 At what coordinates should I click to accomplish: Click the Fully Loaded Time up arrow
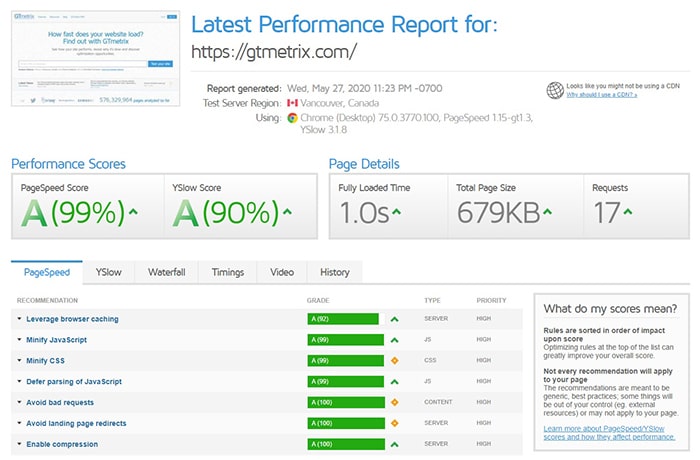[x=396, y=212]
